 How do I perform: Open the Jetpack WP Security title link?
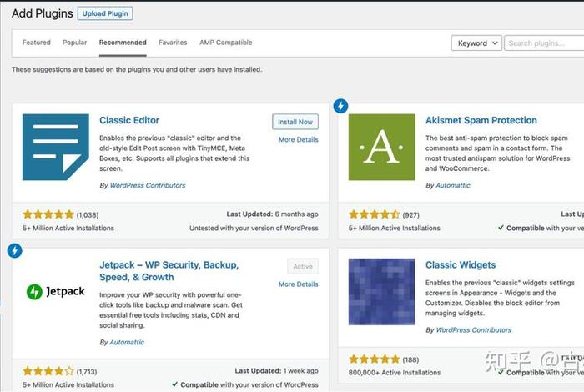click(169, 271)
